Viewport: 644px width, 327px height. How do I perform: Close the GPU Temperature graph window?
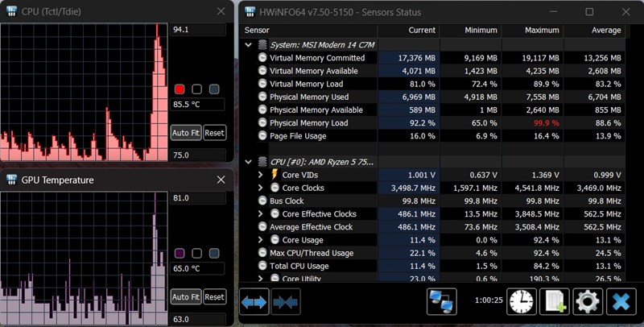(x=221, y=180)
